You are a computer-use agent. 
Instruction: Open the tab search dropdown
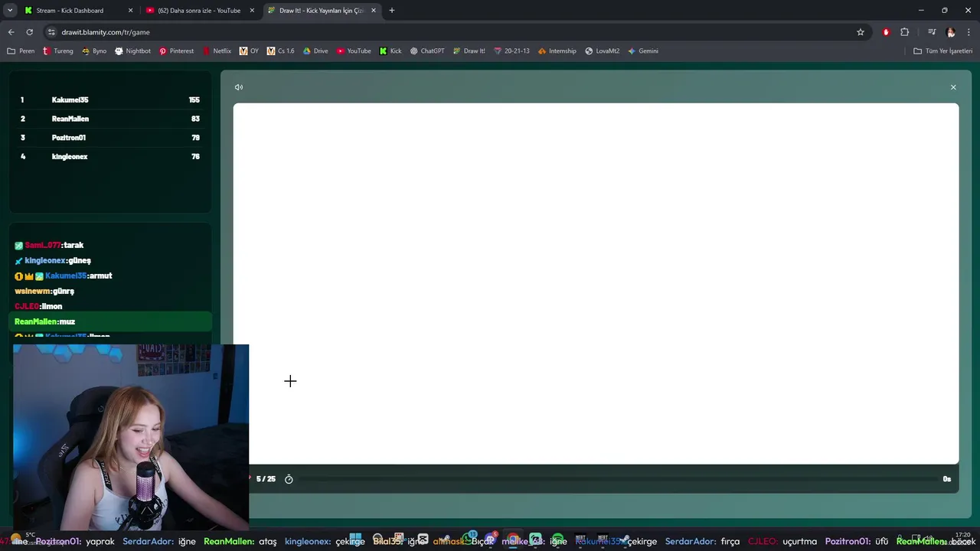[x=10, y=11]
